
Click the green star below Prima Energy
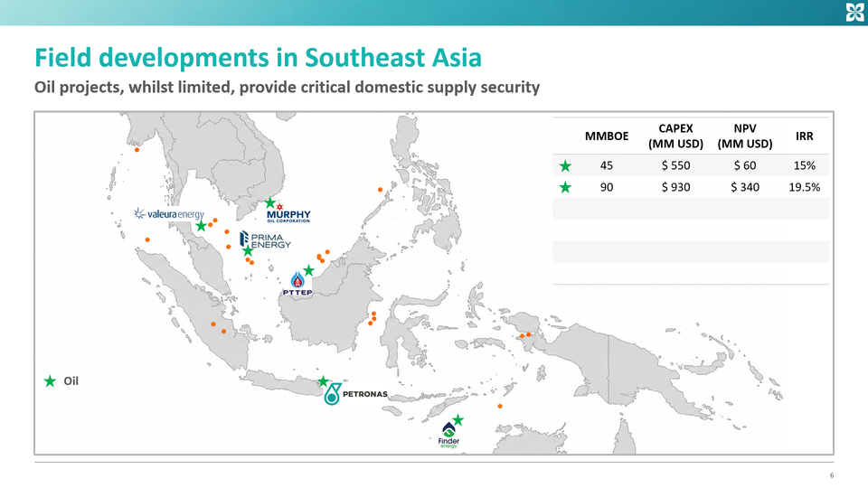point(248,251)
